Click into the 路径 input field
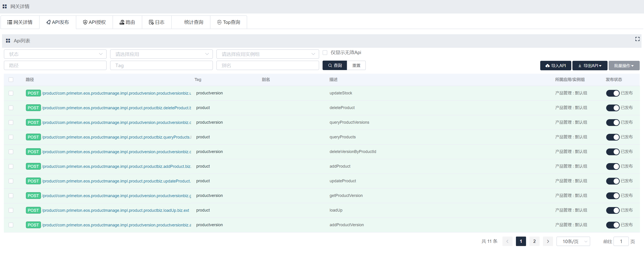The image size is (644, 260). [55, 66]
